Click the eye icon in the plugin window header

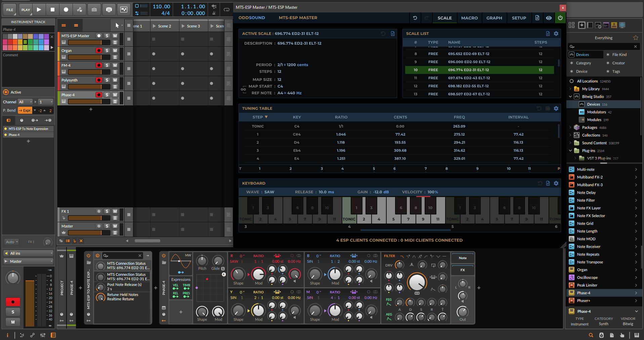pyautogui.click(x=549, y=18)
